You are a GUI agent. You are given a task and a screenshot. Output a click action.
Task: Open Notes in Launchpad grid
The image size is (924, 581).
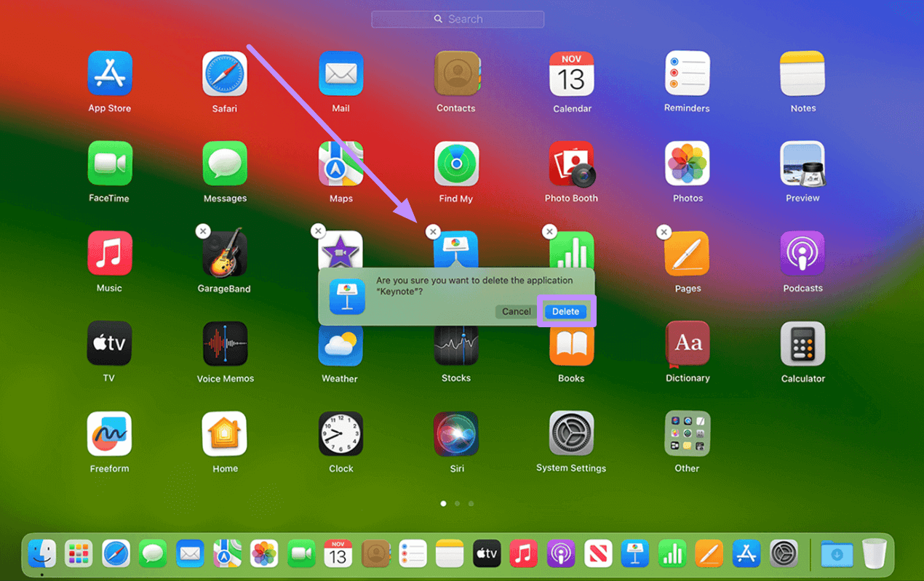802,73
